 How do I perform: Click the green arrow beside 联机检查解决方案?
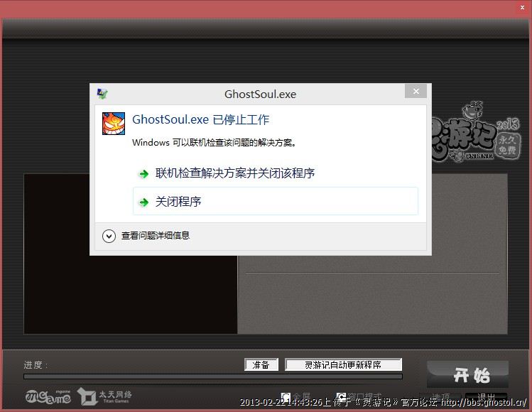coord(143,174)
